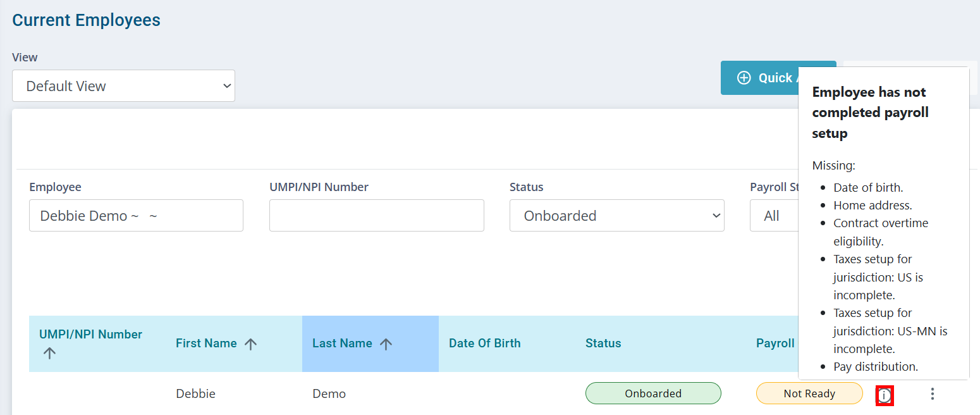Viewport: 980px width, 415px height.
Task: Click the info icon beside Not Ready
Action: coord(885,395)
